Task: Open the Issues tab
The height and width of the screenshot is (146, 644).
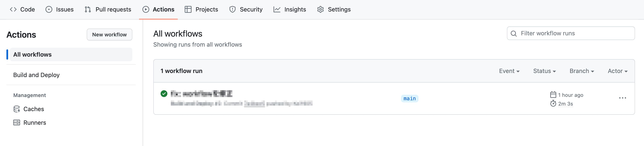Action: 60,9
